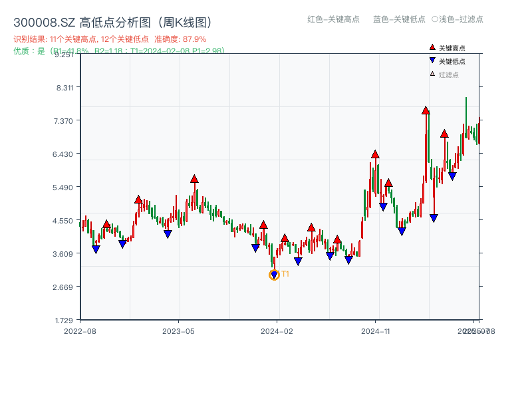Click the 红色-关键高点 header legend text
This screenshot has width=532, height=399.
pos(333,19)
